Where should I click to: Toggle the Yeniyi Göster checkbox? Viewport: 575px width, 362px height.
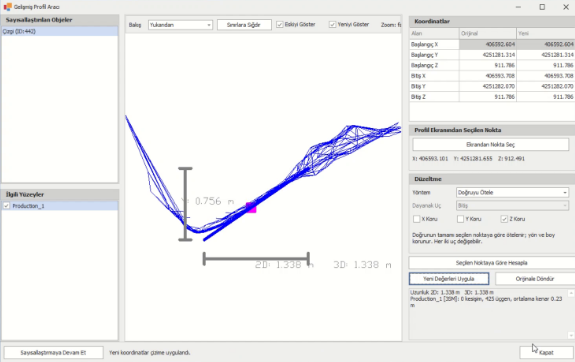tap(332, 25)
